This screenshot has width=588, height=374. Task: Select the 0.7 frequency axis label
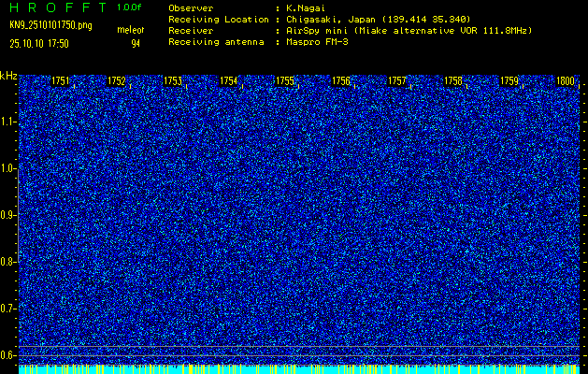8,308
